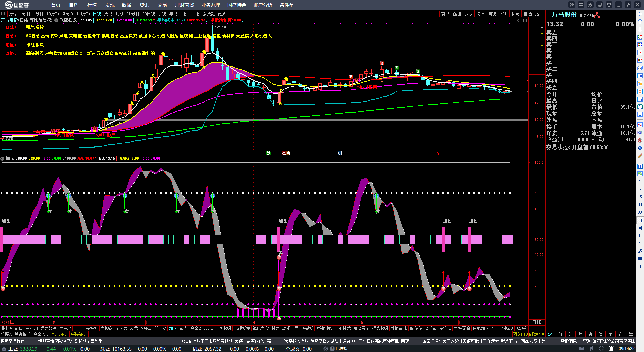Select the 月 period in right strip

(640, 236)
